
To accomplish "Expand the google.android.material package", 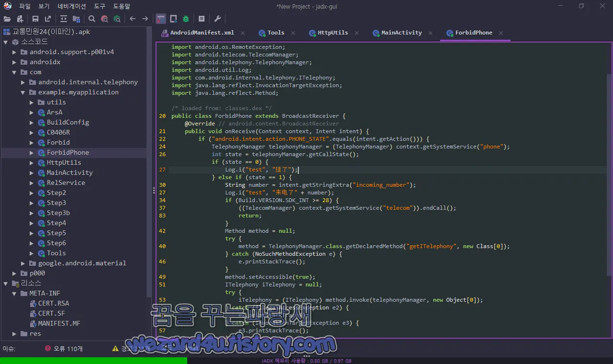I will (23, 263).
